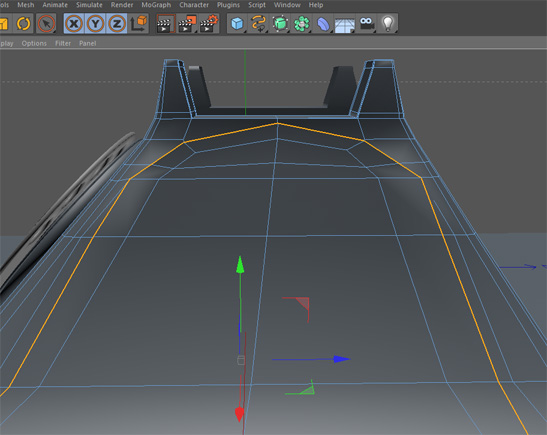The height and width of the screenshot is (435, 547).
Task: Open the MoGraph menu
Action: pos(156,5)
